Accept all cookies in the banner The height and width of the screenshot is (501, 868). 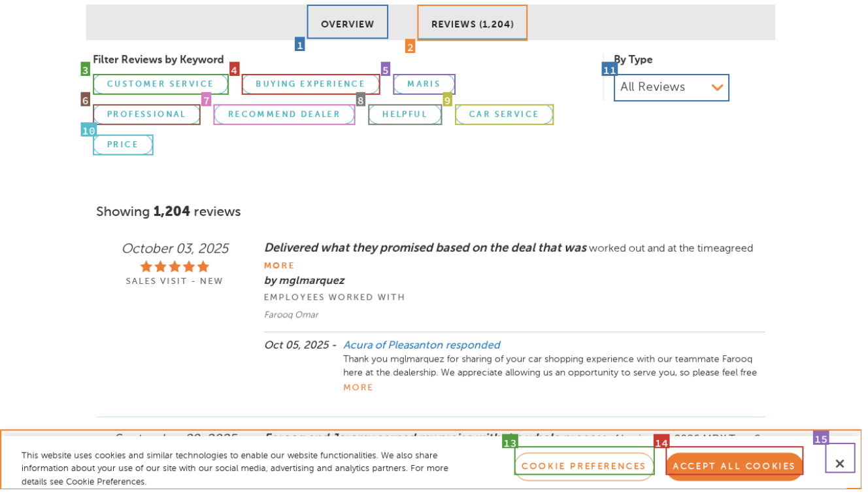pos(734,466)
